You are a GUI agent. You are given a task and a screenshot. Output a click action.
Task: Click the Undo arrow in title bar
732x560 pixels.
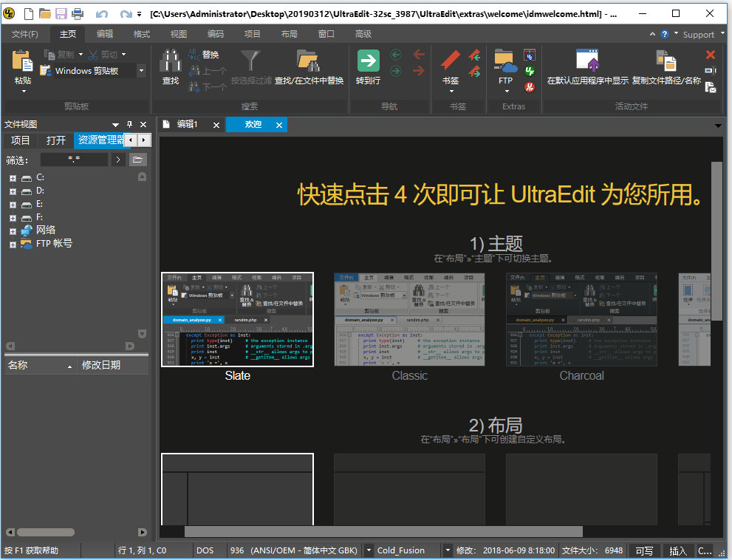click(102, 14)
